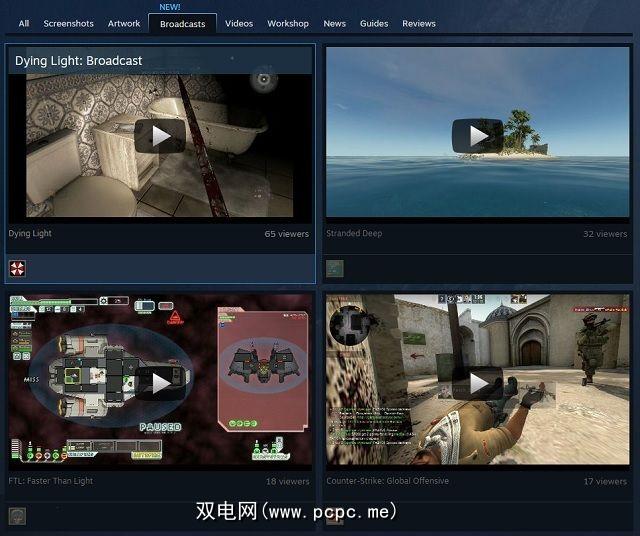Go to the Videos tab
The image size is (640, 536).
[x=239, y=24]
